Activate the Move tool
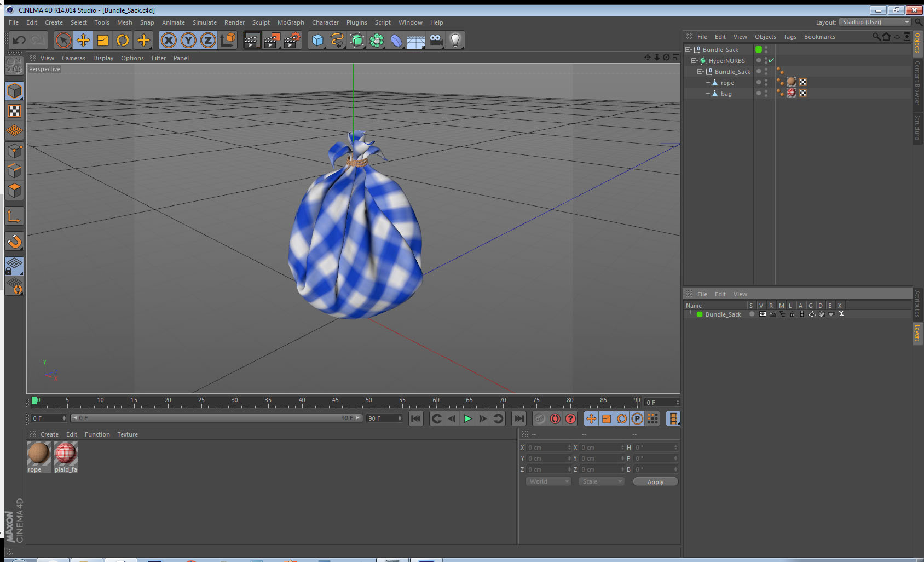 [83, 40]
